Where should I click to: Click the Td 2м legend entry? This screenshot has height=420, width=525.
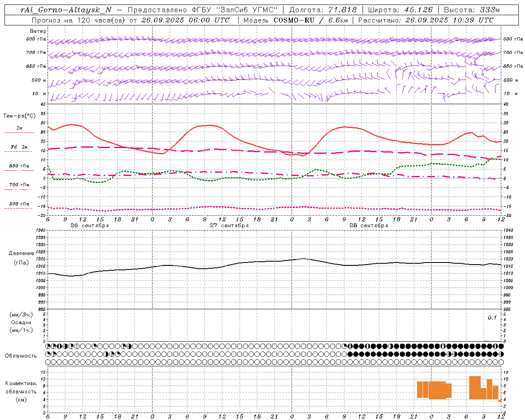click(19, 147)
